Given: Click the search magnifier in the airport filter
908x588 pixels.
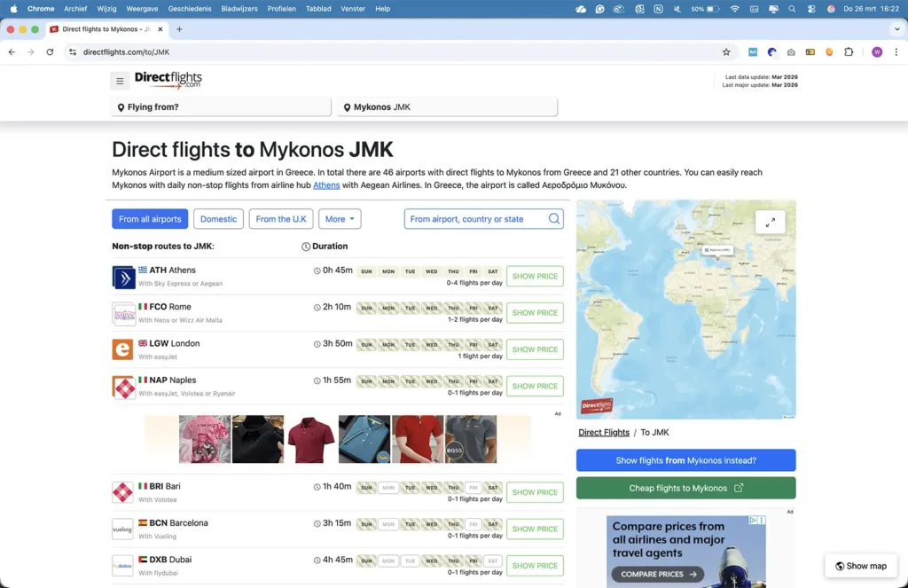Looking at the screenshot, I should coord(554,219).
